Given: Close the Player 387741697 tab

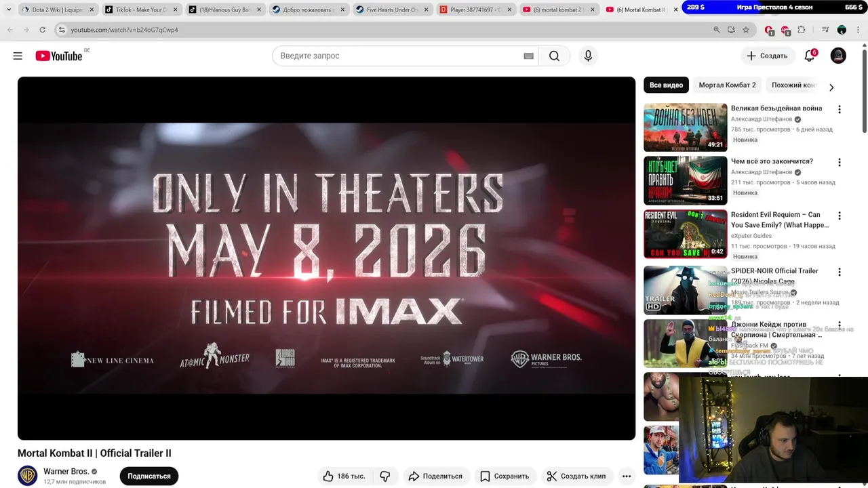Looking at the screenshot, I should pyautogui.click(x=509, y=9).
